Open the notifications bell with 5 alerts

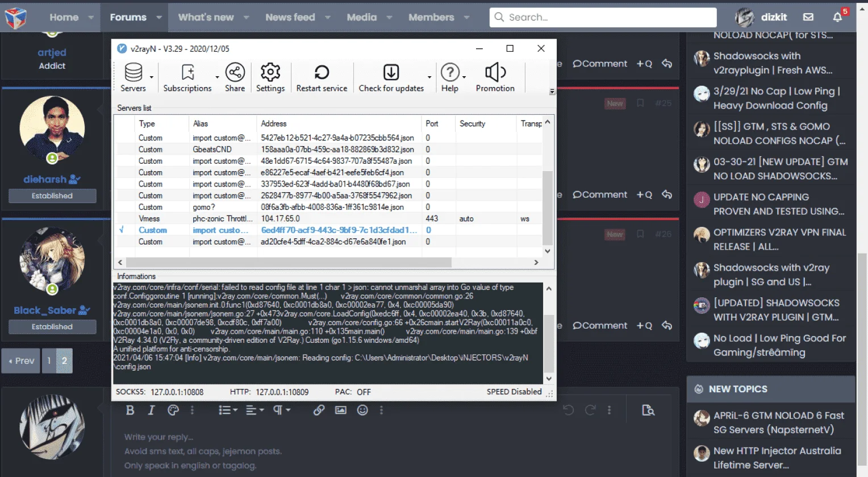point(837,17)
